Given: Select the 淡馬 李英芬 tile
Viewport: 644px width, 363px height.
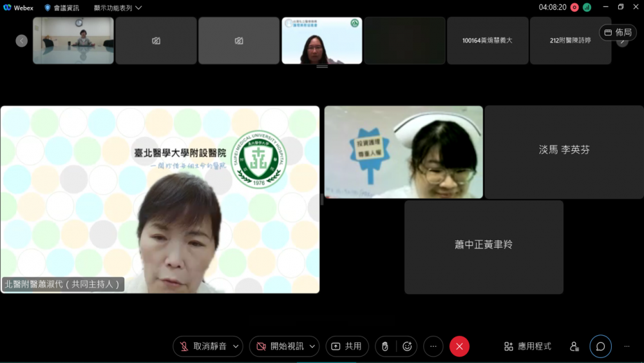Looking at the screenshot, I should (x=564, y=152).
